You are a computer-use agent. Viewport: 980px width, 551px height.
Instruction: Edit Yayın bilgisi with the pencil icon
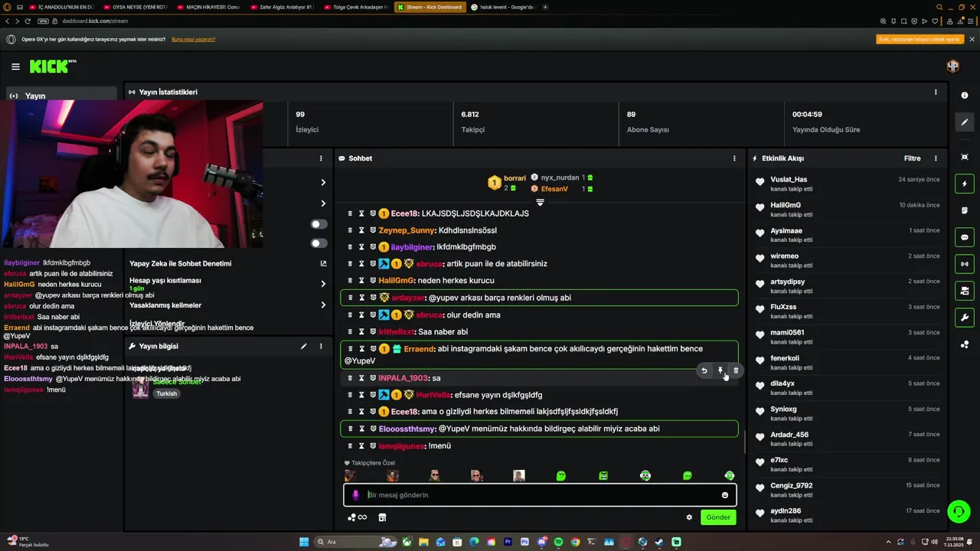click(x=303, y=346)
